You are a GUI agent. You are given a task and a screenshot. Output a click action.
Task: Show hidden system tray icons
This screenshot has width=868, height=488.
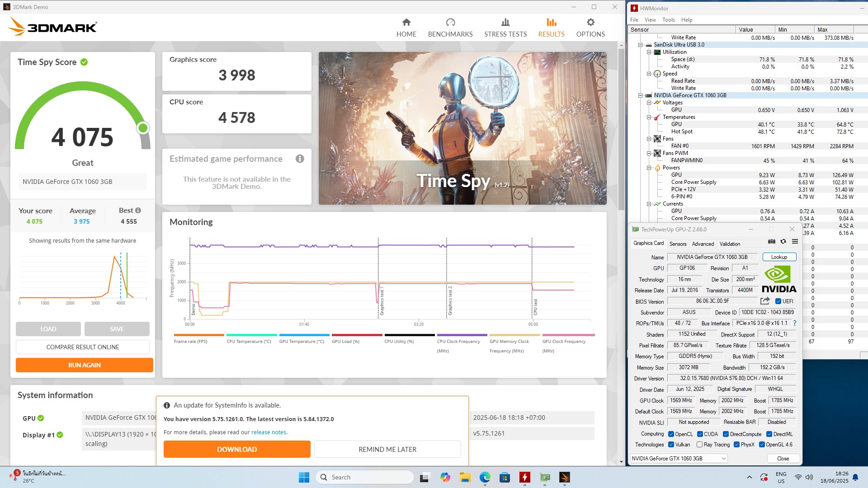[749, 477]
